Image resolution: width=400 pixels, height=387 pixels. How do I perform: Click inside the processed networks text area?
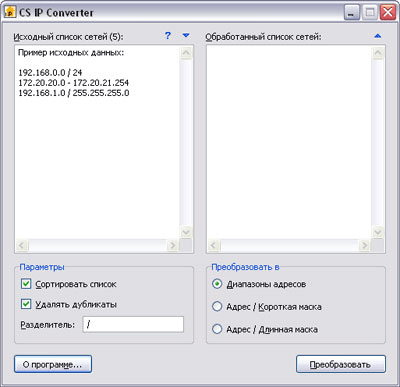(289, 142)
